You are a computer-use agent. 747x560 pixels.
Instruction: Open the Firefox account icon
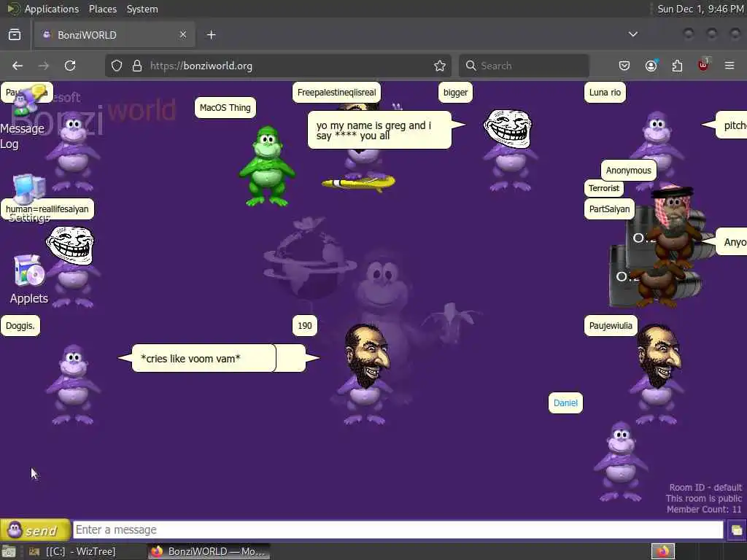pyautogui.click(x=651, y=66)
